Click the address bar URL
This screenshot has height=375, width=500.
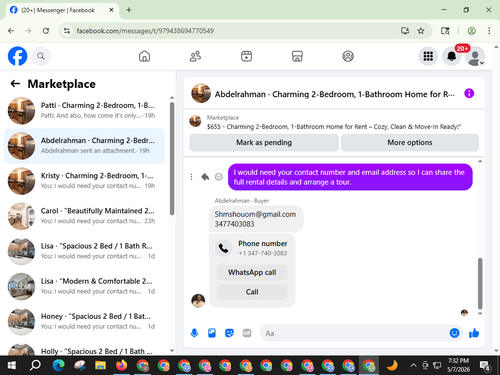click(x=145, y=31)
